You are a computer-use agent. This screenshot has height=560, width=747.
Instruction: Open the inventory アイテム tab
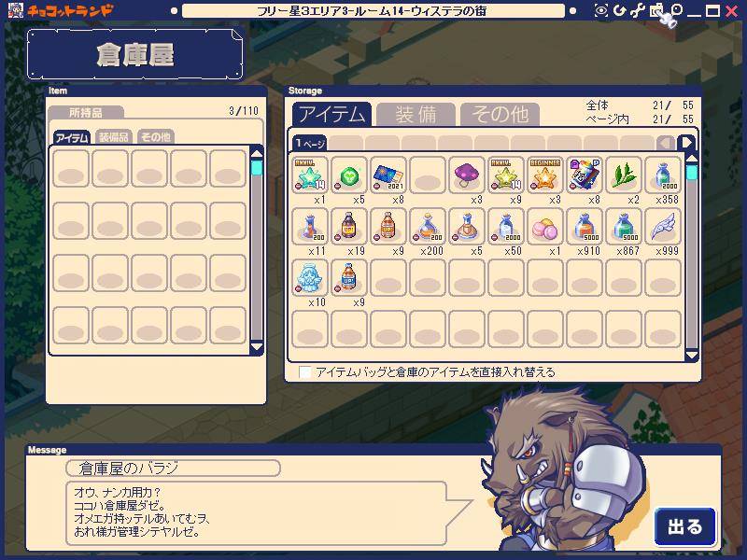tap(72, 137)
